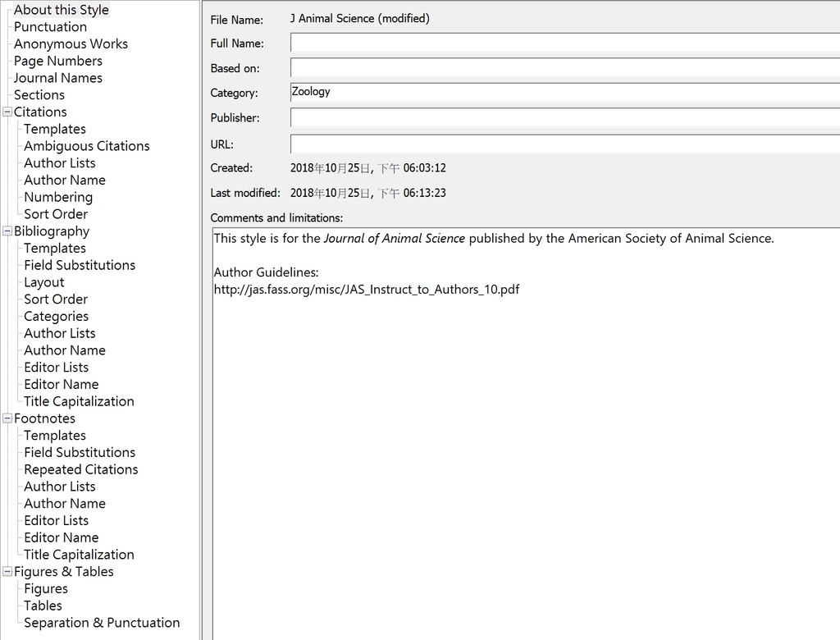Click the JAS author guidelines URL text
This screenshot has width=840, height=640.
tap(367, 290)
